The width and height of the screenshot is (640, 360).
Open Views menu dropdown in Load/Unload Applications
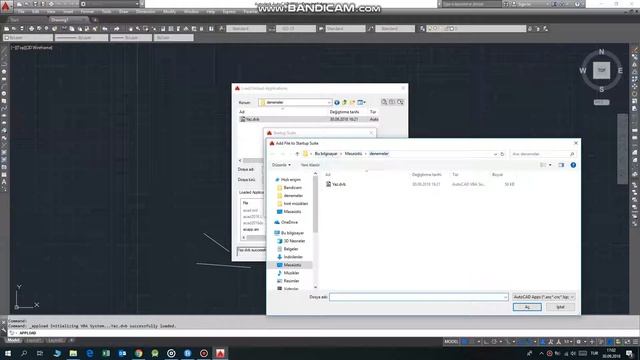(361, 102)
